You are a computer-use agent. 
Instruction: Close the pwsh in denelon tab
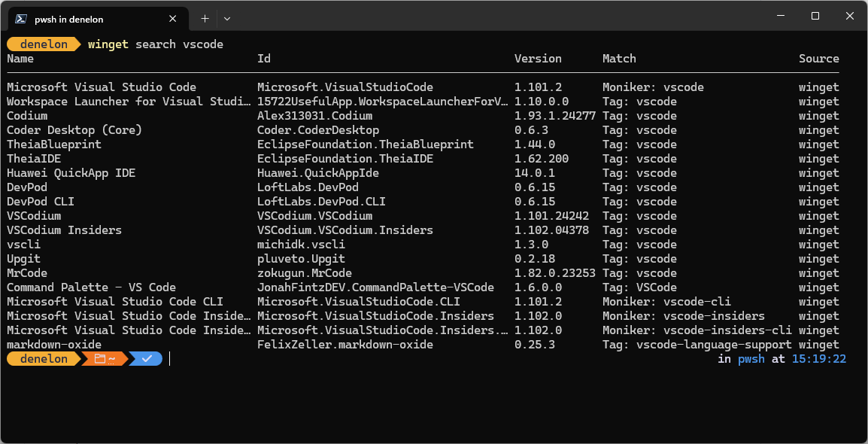(172, 18)
